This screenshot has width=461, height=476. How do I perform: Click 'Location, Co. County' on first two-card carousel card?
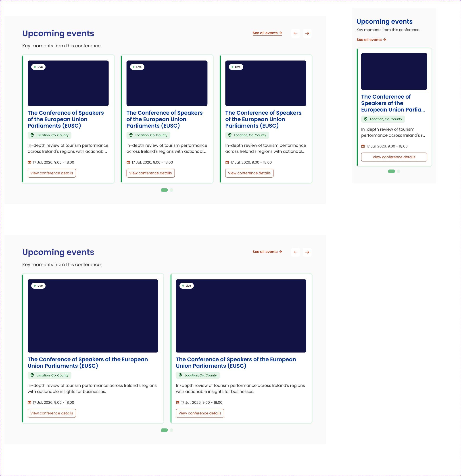tap(52, 375)
